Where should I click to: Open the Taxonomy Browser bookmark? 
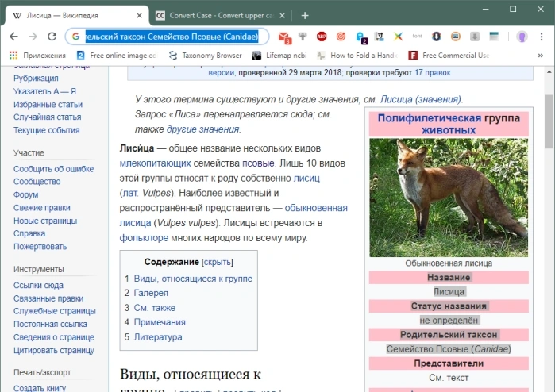(206, 56)
